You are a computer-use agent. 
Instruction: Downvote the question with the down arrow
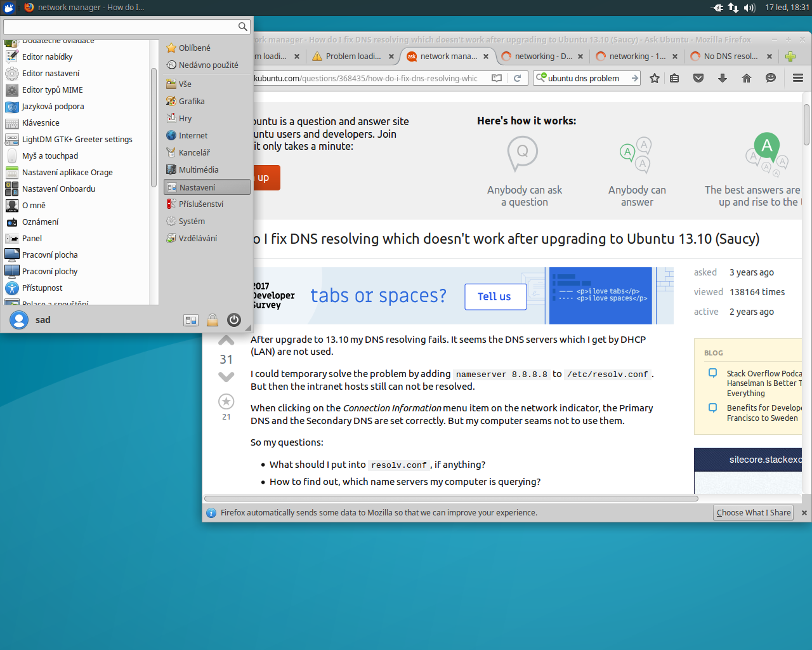pos(226,377)
